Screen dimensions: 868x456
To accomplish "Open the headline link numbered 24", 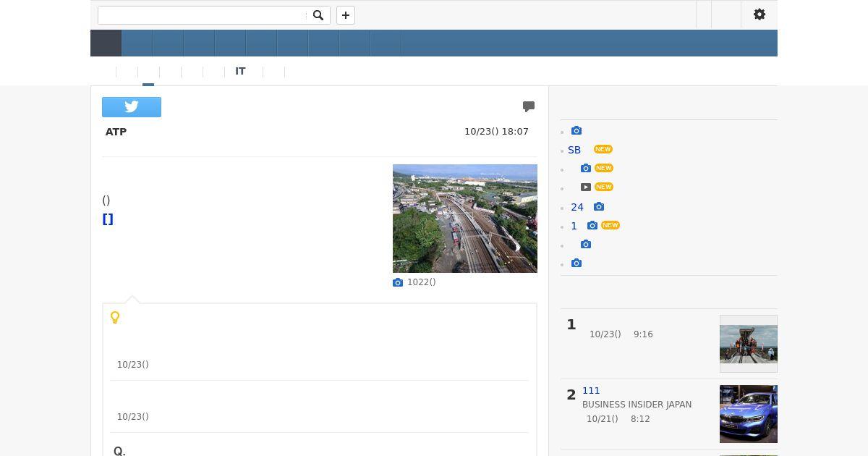I will pos(577,207).
